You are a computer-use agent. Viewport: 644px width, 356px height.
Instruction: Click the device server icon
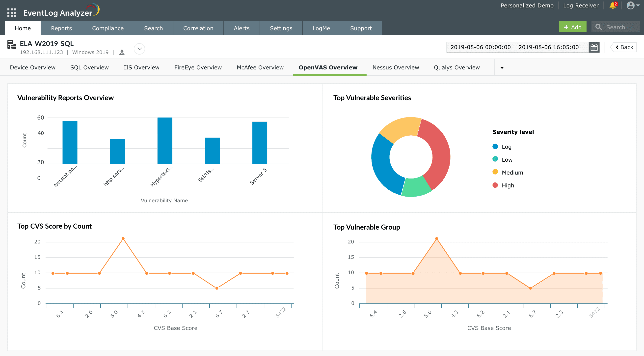11,45
